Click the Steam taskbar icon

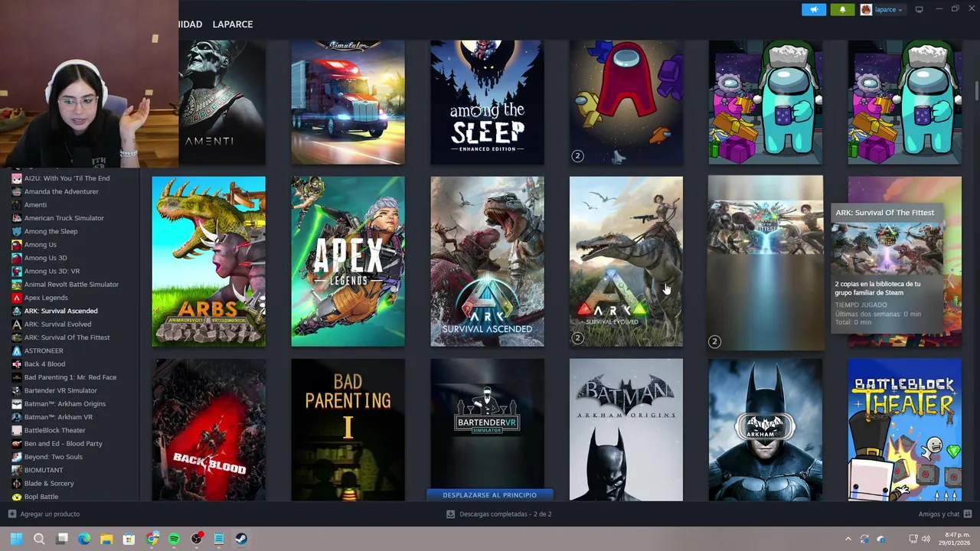(241, 539)
